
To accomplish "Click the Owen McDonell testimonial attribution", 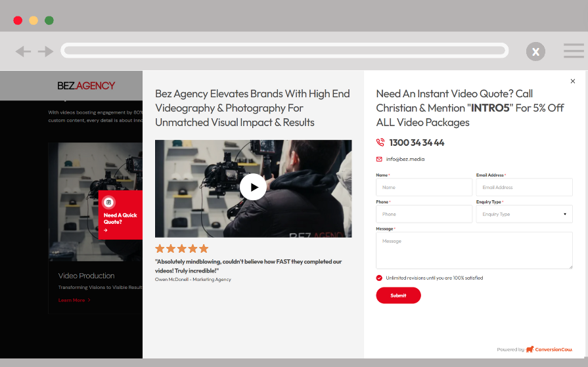I will coord(193,280).
